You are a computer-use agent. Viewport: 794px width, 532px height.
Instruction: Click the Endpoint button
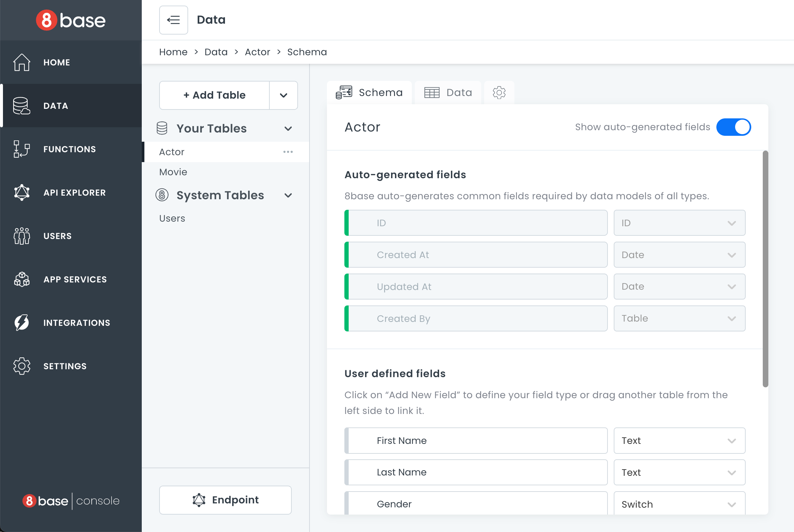225,500
